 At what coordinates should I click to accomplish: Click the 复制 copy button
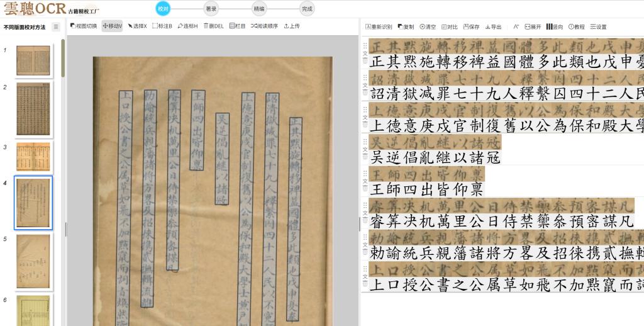click(406, 26)
